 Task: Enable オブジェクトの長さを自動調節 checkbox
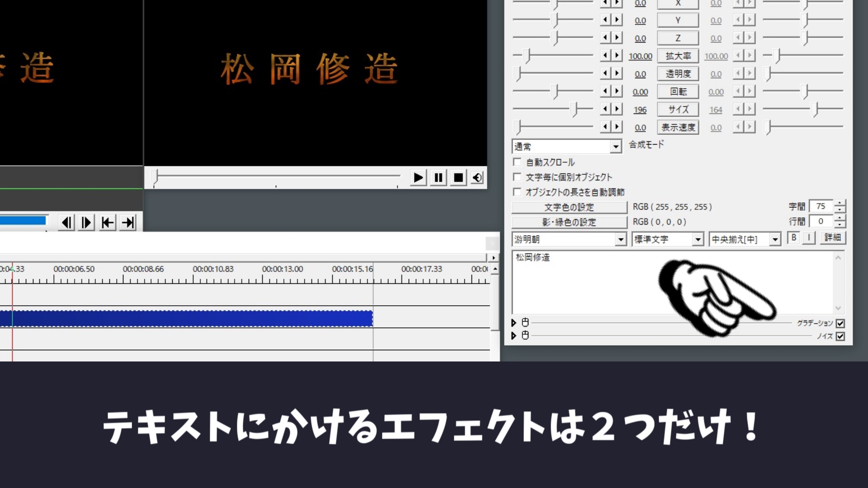pyautogui.click(x=517, y=192)
